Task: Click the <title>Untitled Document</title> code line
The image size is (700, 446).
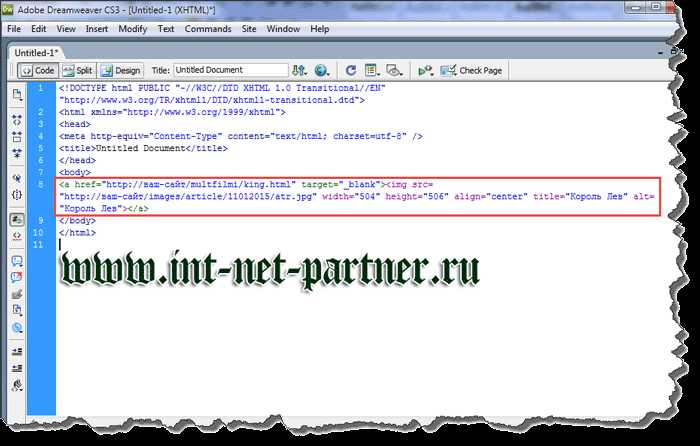Action: [x=143, y=148]
